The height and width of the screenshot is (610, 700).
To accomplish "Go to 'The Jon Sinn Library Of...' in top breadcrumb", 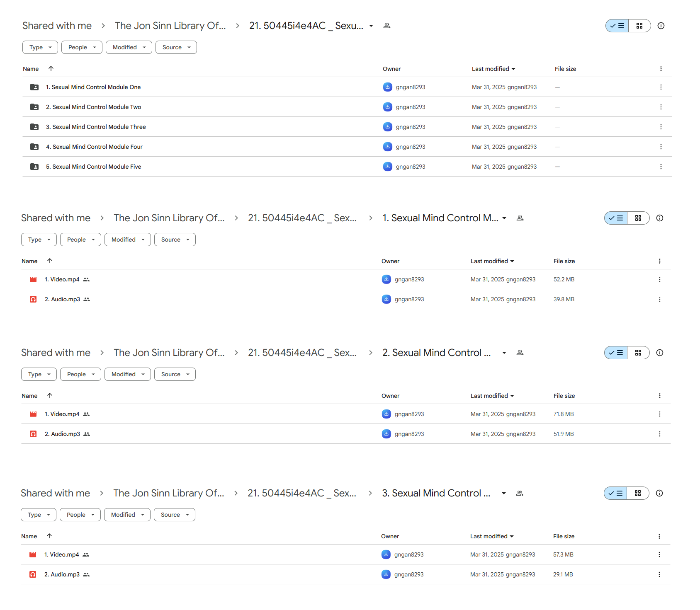I will tap(170, 26).
